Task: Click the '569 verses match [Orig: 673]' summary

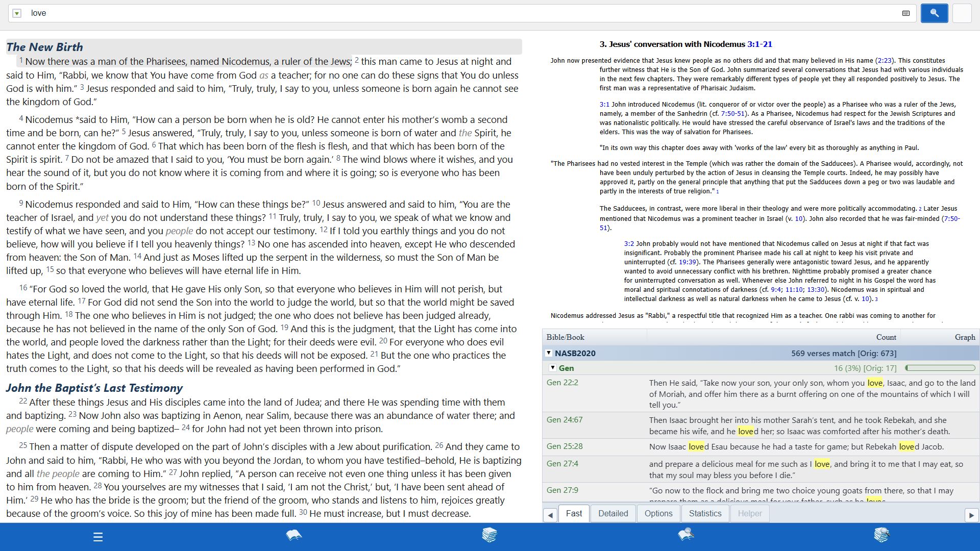Action: tap(844, 353)
